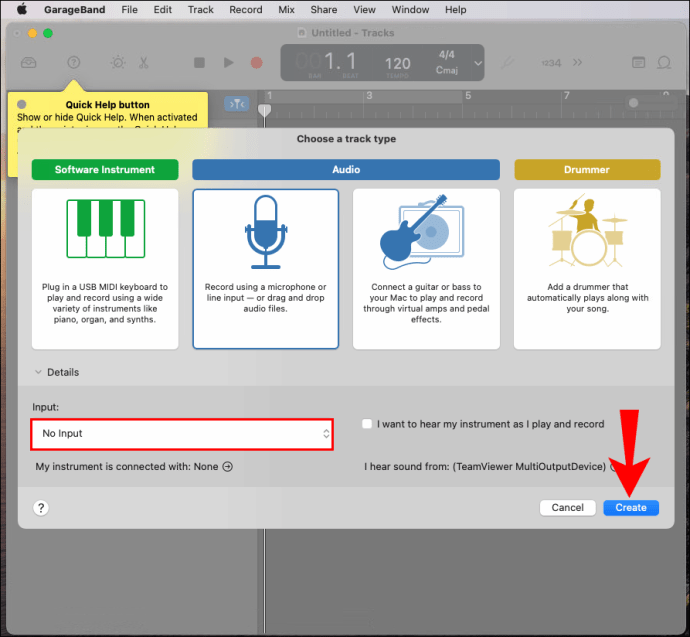
Task: Enable hearing instrument while recording checkbox
Action: (367, 424)
